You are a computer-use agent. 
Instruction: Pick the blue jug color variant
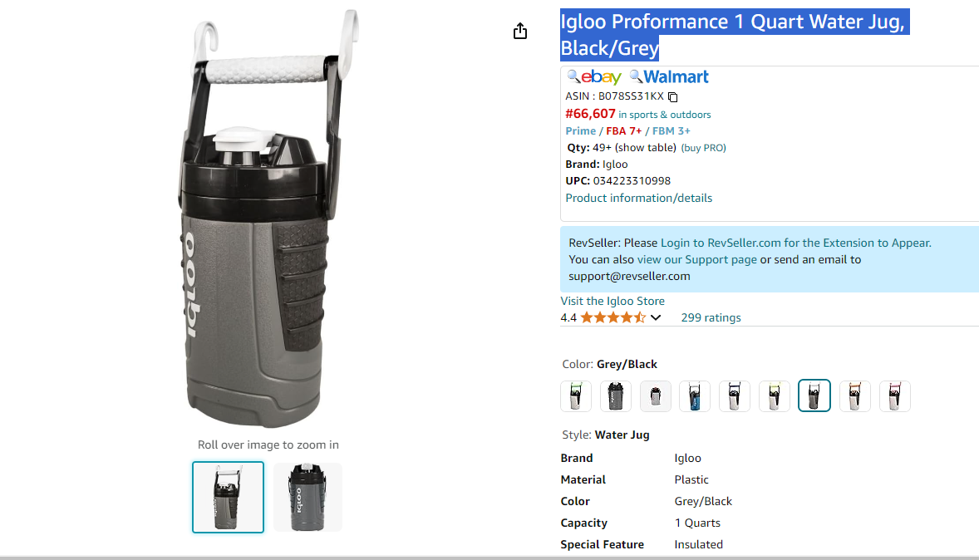[x=695, y=395]
